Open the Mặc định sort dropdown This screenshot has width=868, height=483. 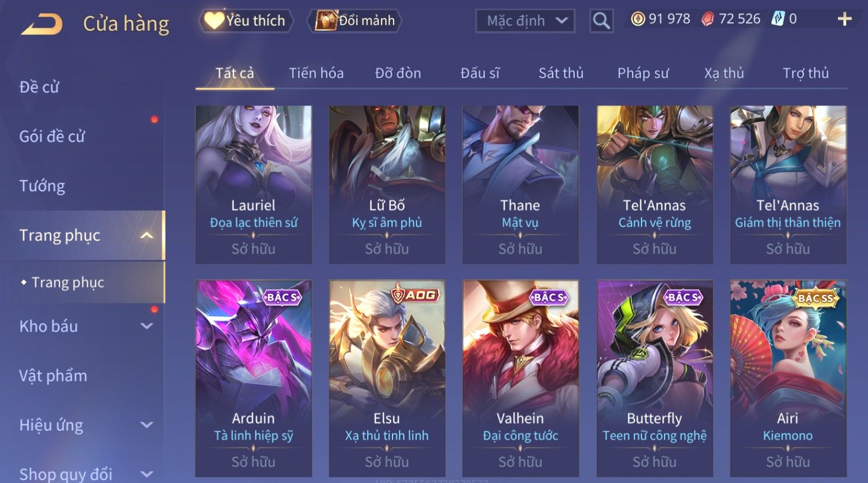click(x=525, y=21)
